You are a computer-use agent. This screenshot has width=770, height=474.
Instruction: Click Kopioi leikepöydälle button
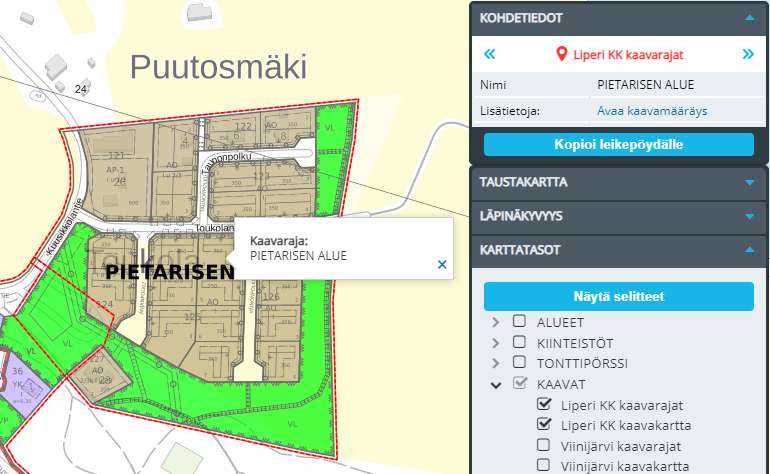click(619, 144)
